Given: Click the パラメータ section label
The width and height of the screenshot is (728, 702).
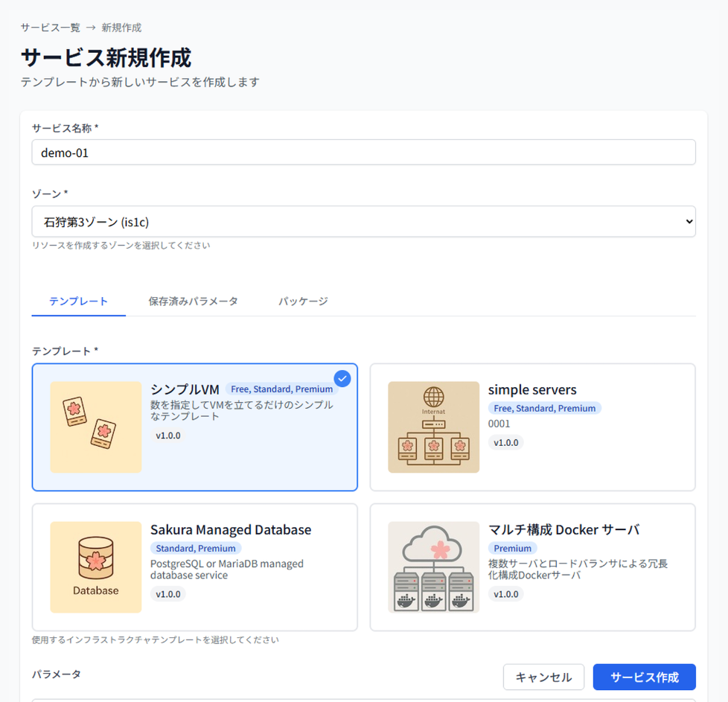Looking at the screenshot, I should 56,674.
